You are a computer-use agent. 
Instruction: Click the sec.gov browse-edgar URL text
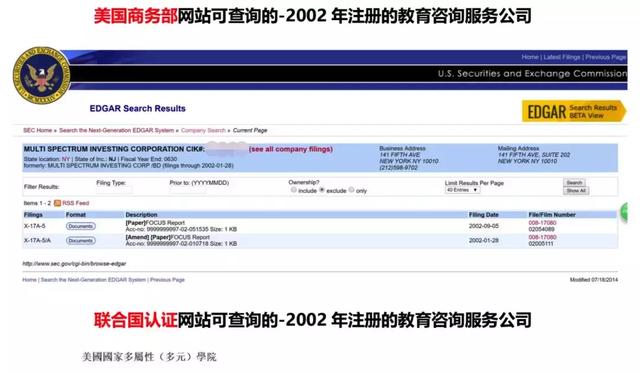[74, 264]
